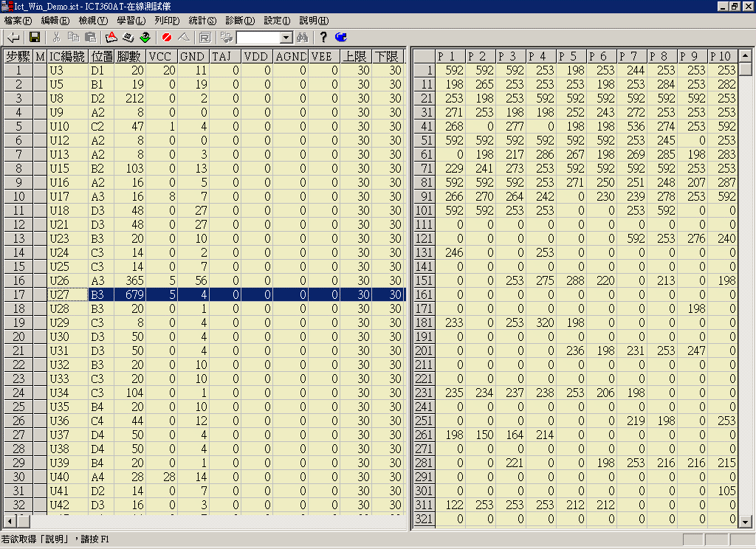Click the scissors cut icon
This screenshot has width=756, height=549.
click(x=56, y=37)
